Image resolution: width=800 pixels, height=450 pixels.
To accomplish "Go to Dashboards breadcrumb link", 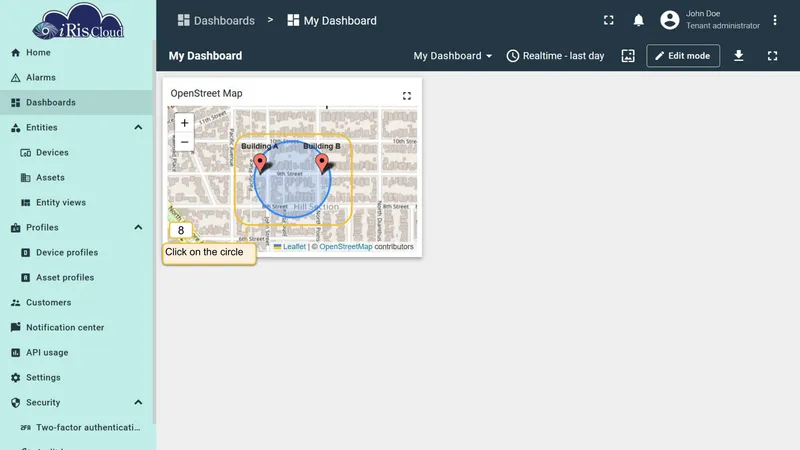I will pos(216,20).
